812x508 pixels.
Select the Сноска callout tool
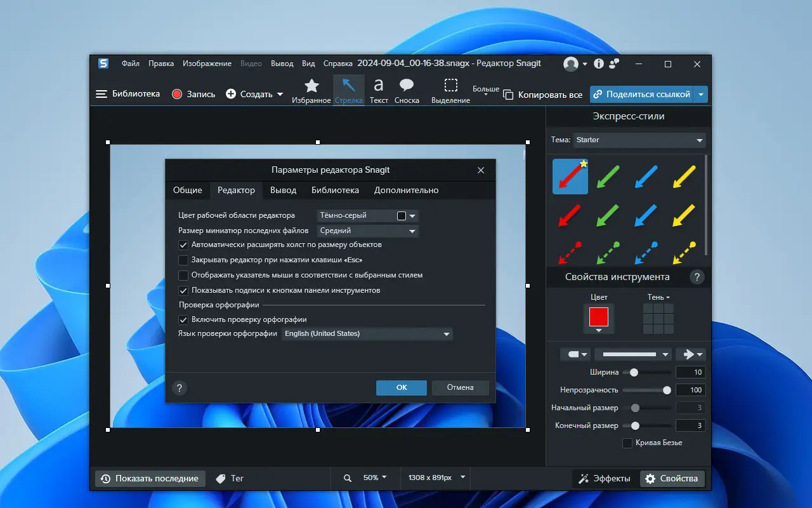(407, 90)
